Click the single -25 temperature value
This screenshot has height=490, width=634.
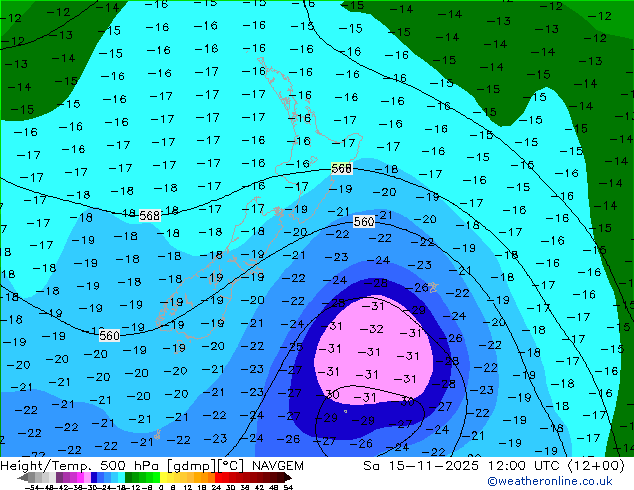point(291,347)
